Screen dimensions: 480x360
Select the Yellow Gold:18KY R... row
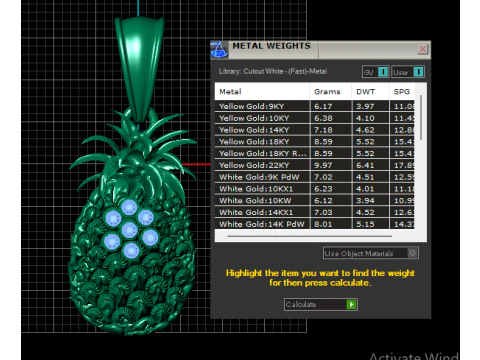[315, 153]
